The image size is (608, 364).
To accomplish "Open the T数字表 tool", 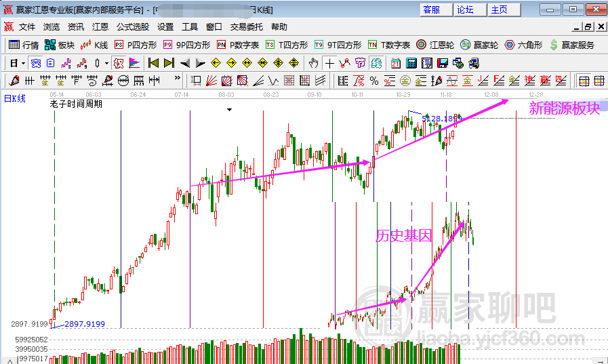I will pos(389,45).
